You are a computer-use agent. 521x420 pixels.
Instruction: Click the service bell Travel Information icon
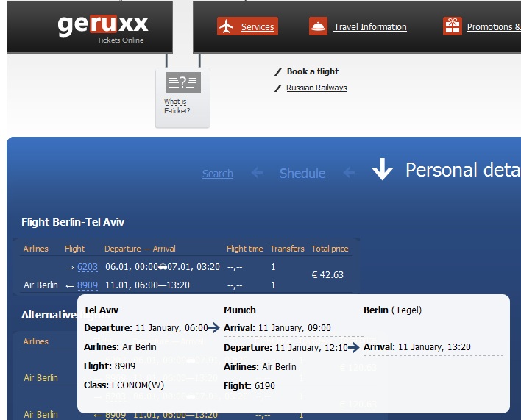(318, 26)
